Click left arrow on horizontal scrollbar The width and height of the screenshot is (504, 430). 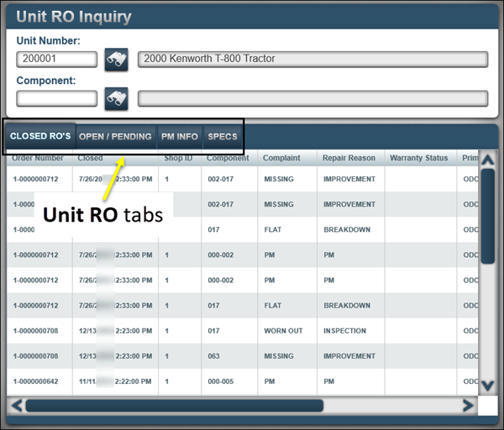click(16, 406)
